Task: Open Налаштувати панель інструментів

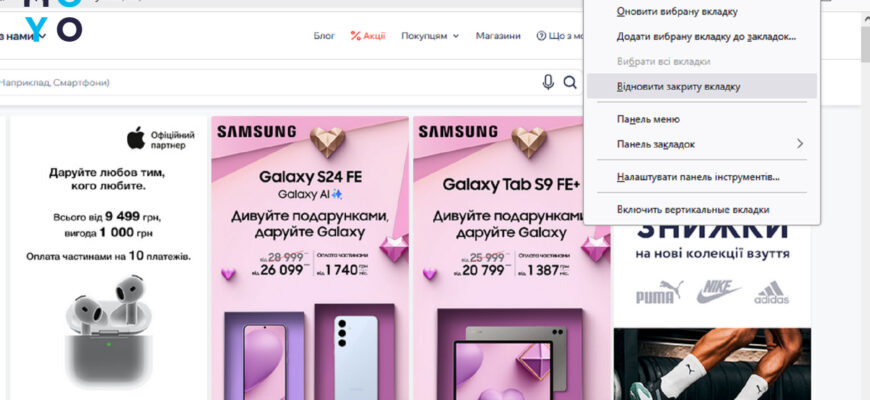Action: (698, 177)
